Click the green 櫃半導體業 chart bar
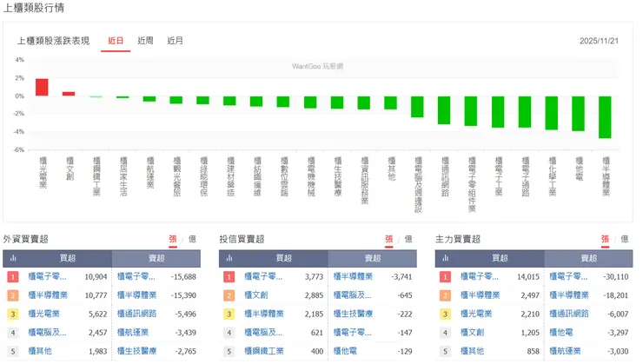This screenshot has height=364, width=643. tap(605, 117)
